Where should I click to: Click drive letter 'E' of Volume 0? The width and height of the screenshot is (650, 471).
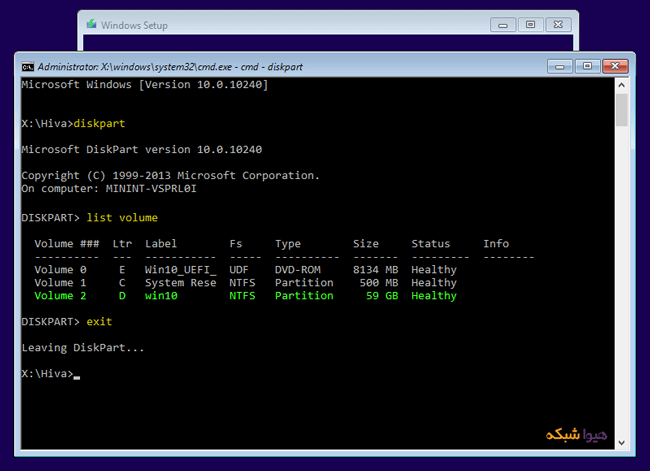click(x=122, y=270)
